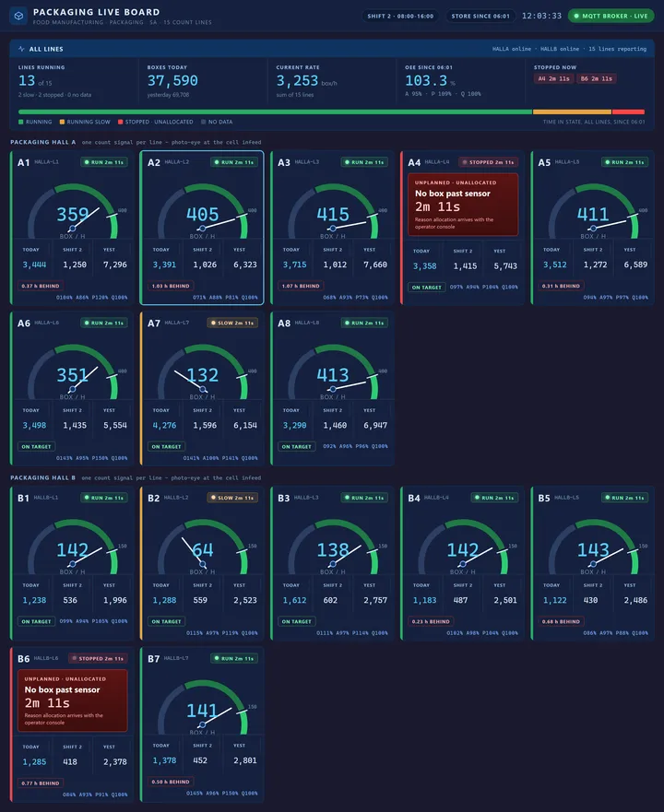Click the SLOW status badge on line B2
The image size is (664, 812).
point(231,498)
